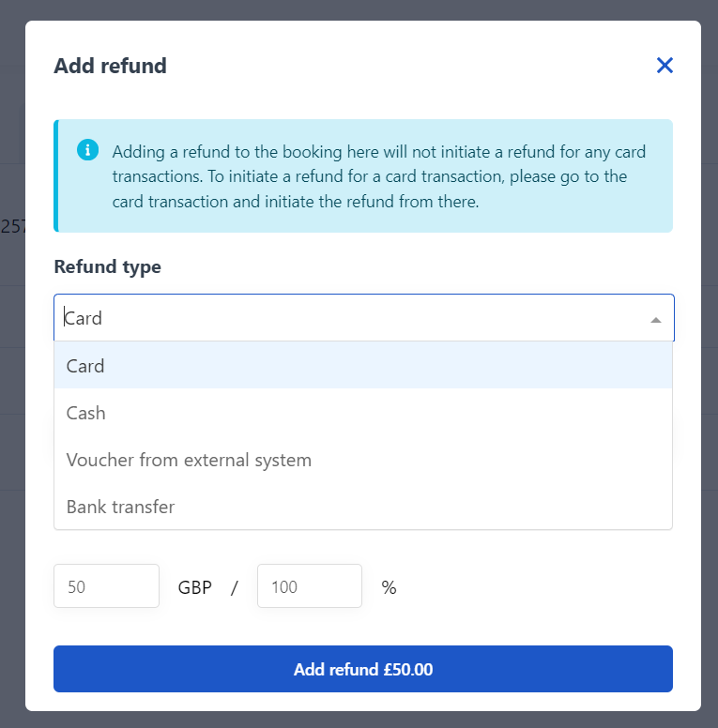This screenshot has height=728, width=718.
Task: Close the Add refund dialog
Action: coord(665,66)
